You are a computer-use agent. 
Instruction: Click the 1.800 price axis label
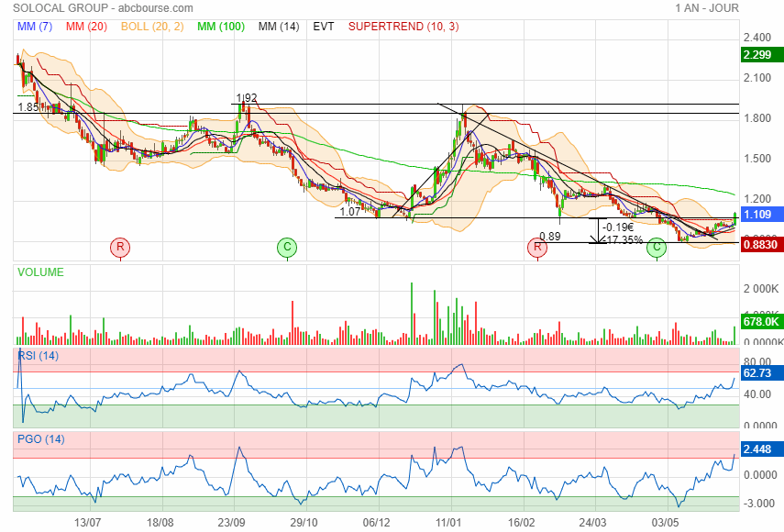tap(757, 118)
